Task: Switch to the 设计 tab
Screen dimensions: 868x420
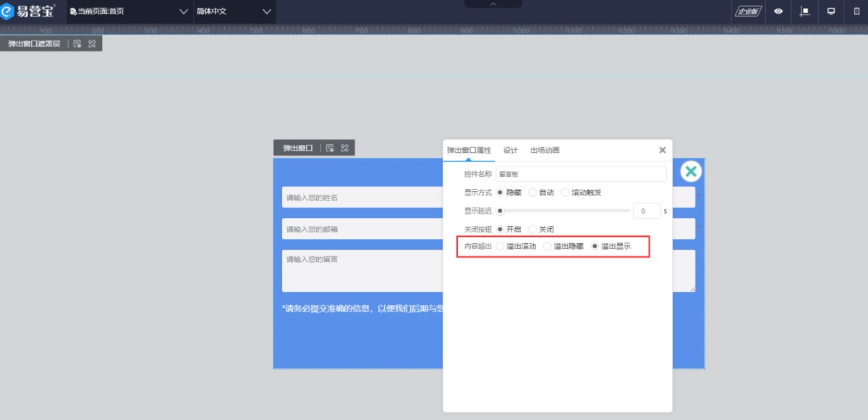Action: pyautogui.click(x=511, y=150)
